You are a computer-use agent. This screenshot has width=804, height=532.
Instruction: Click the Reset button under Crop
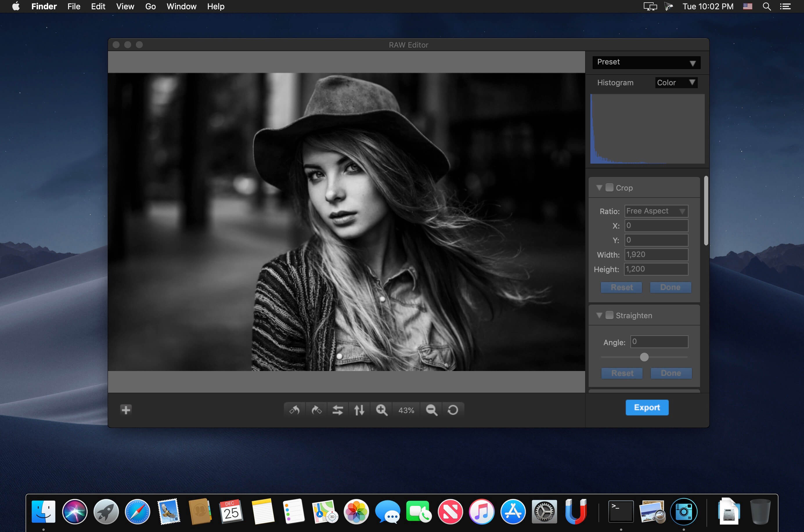coord(621,287)
